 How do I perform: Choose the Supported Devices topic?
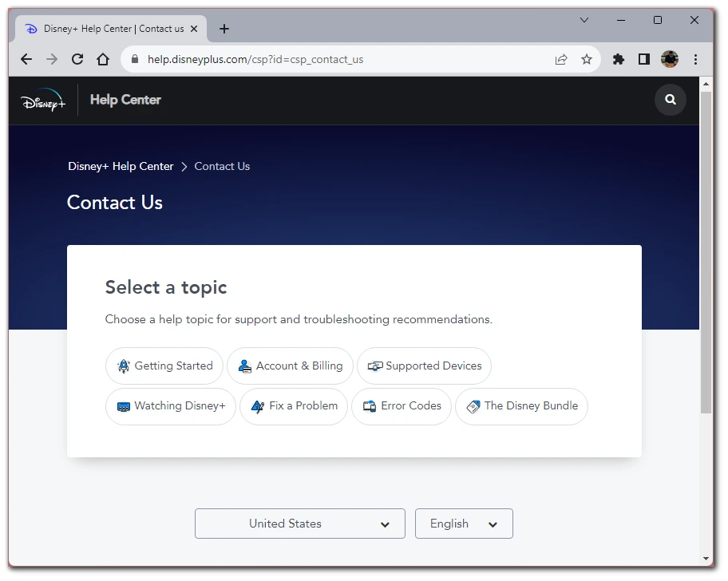pos(425,366)
